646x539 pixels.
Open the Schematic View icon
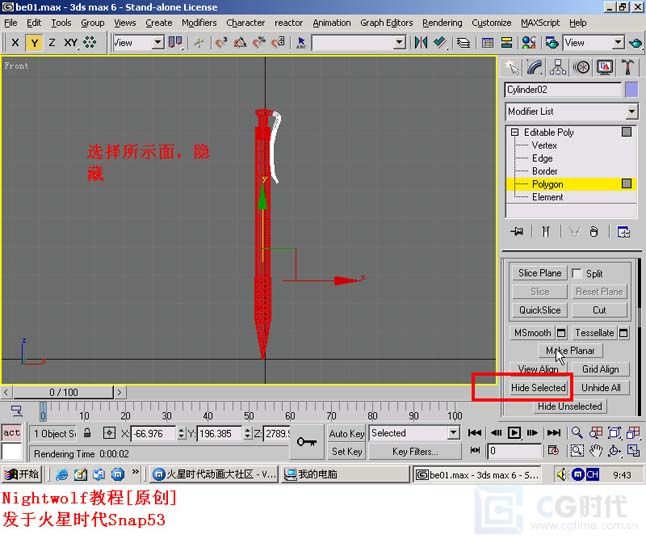(506, 42)
